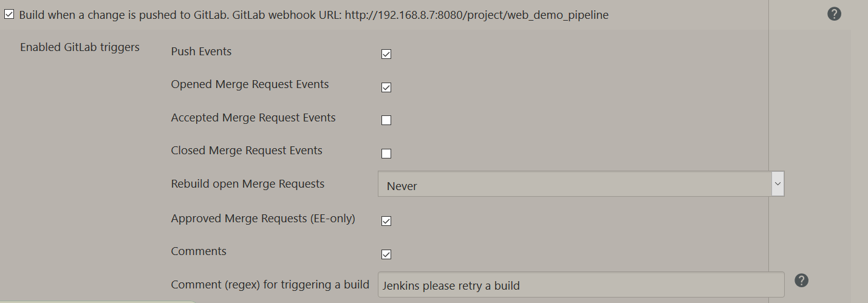Open Rebuild open Merge Requests dropdown
The width and height of the screenshot is (868, 303).
point(574,184)
